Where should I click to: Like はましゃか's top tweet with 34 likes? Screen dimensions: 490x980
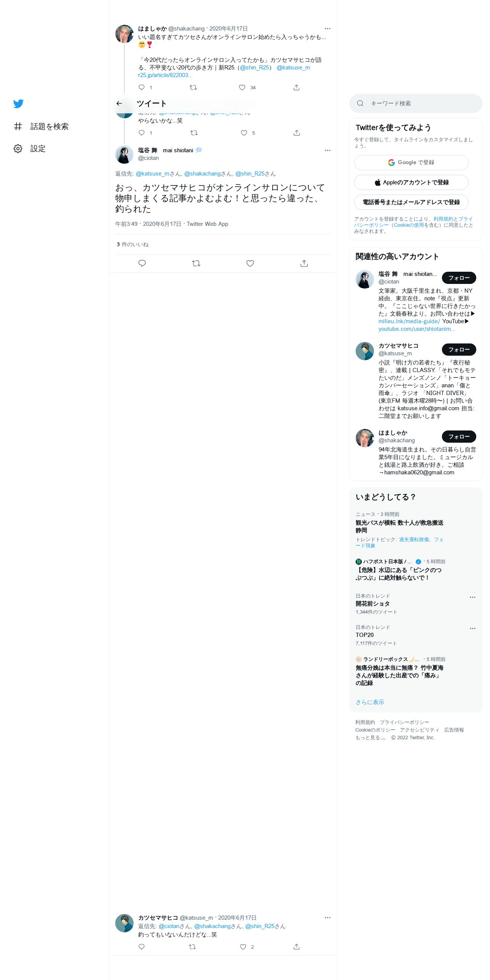click(242, 87)
